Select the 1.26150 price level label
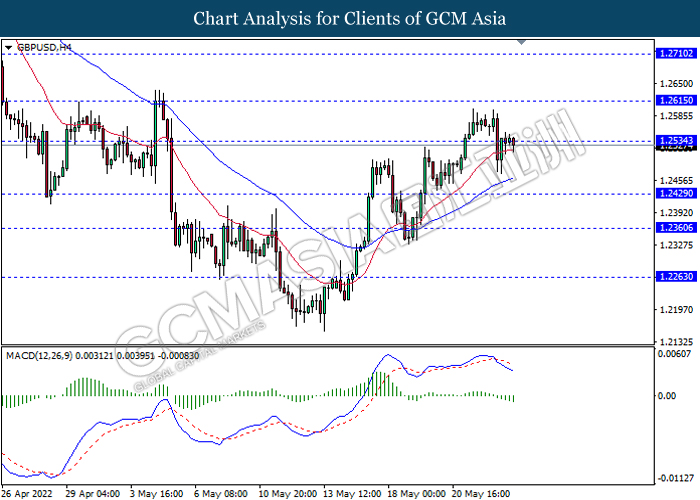 (x=676, y=100)
